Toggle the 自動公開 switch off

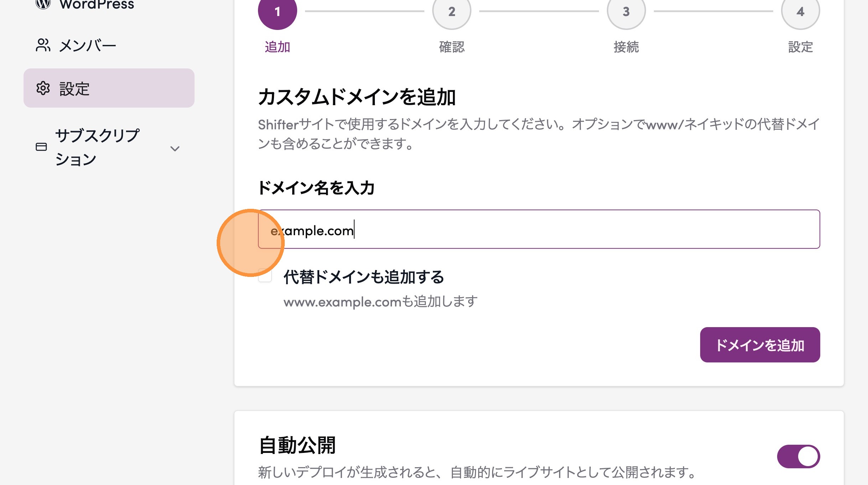click(798, 456)
